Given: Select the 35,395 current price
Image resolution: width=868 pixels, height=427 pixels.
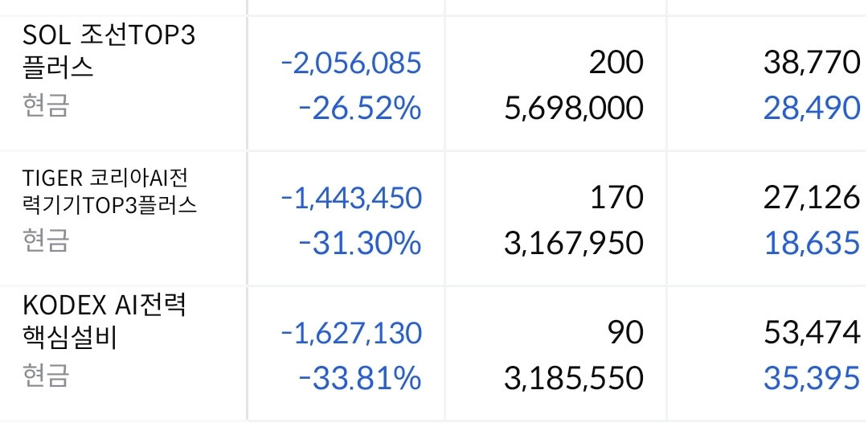Looking at the screenshot, I should (x=812, y=379).
